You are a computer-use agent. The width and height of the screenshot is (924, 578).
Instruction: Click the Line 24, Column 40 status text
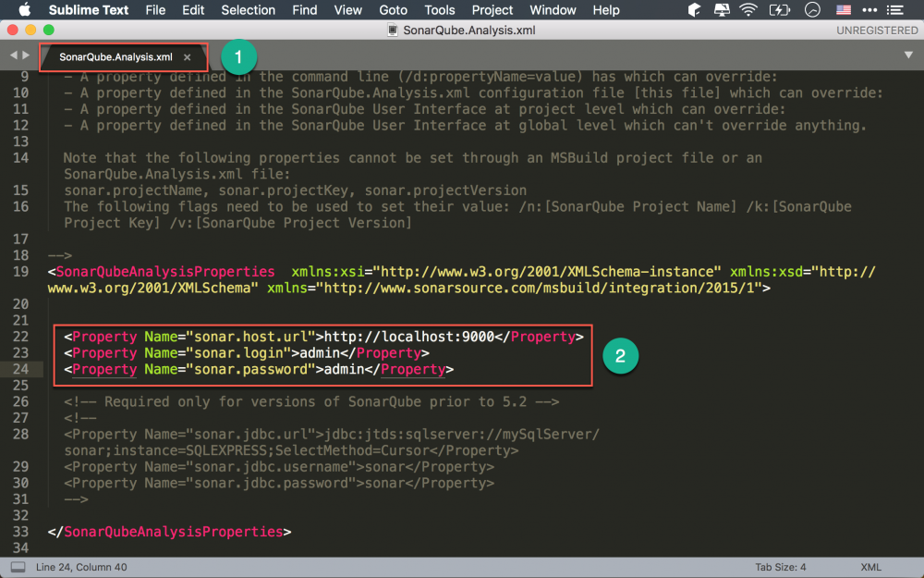pyautogui.click(x=81, y=567)
